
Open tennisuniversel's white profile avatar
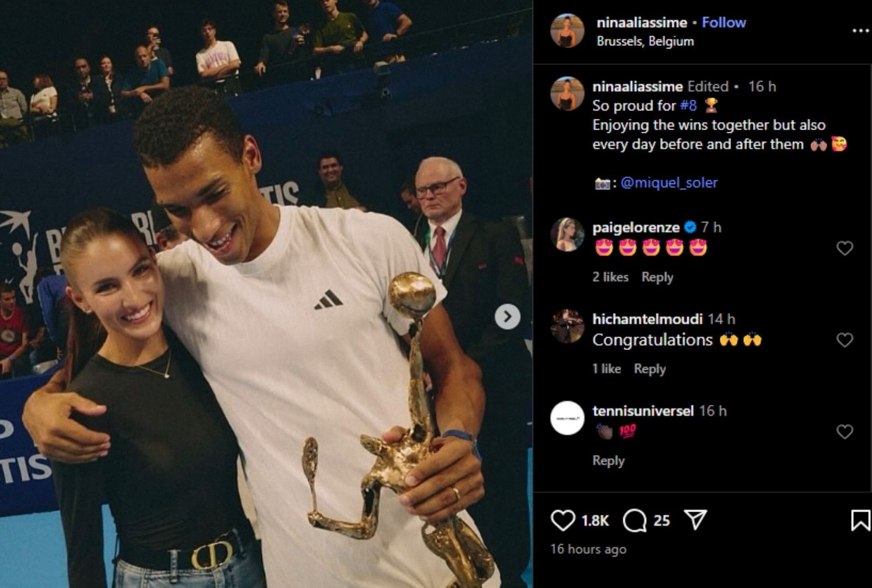[x=567, y=418]
